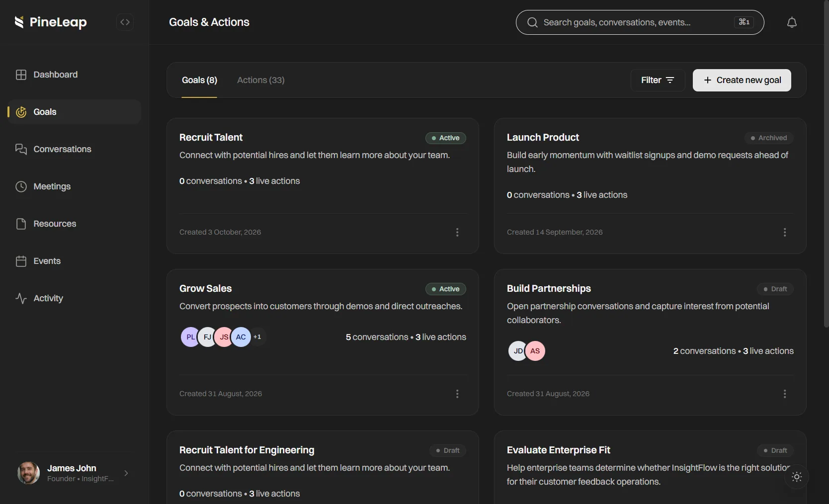This screenshot has width=829, height=504.
Task: Open Build Partnerships card's three-dot menu
Action: pos(785,394)
